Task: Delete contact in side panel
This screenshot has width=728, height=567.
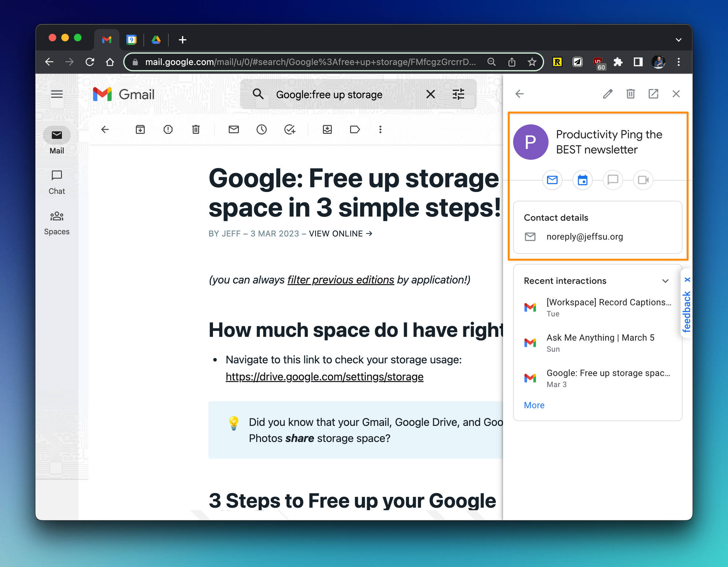Action: pyautogui.click(x=630, y=94)
